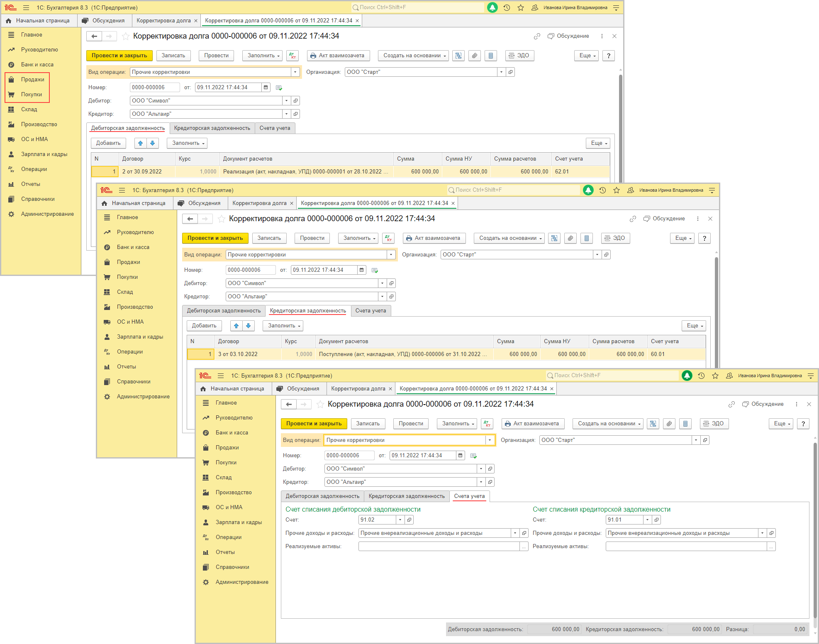
Task: Click Добавить button in middle window
Action: (204, 326)
